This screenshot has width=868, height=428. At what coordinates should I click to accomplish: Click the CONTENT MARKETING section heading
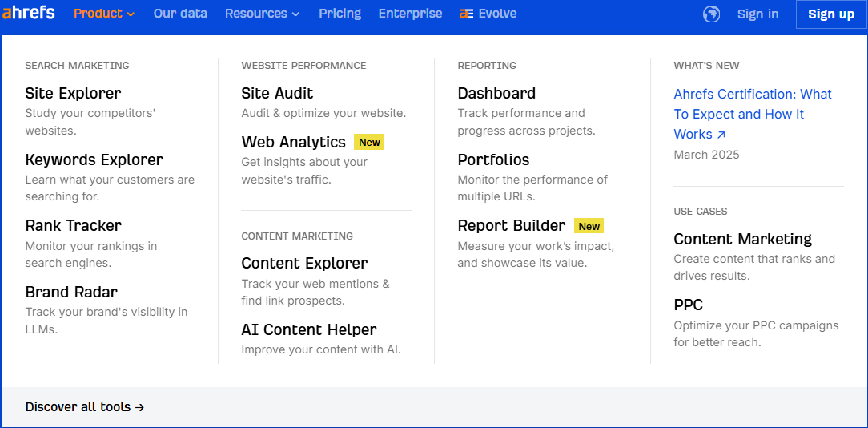[x=297, y=236]
